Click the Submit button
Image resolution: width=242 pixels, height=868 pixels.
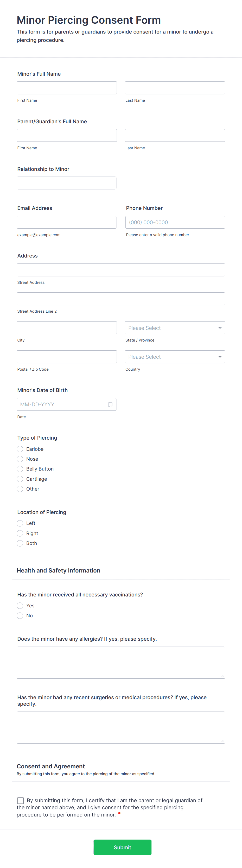(122, 847)
